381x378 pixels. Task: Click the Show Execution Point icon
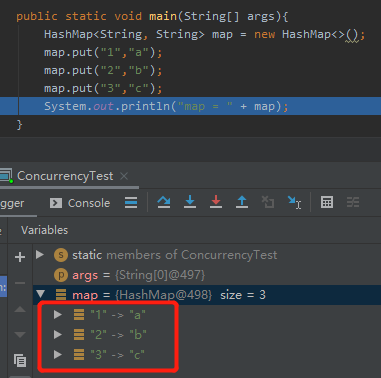131,202
